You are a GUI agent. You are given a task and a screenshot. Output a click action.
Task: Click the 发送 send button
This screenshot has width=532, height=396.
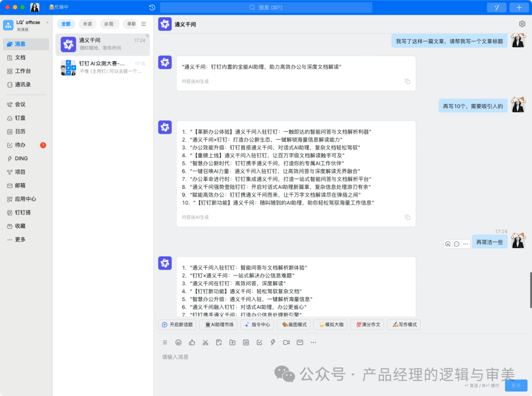pyautogui.click(x=516, y=386)
